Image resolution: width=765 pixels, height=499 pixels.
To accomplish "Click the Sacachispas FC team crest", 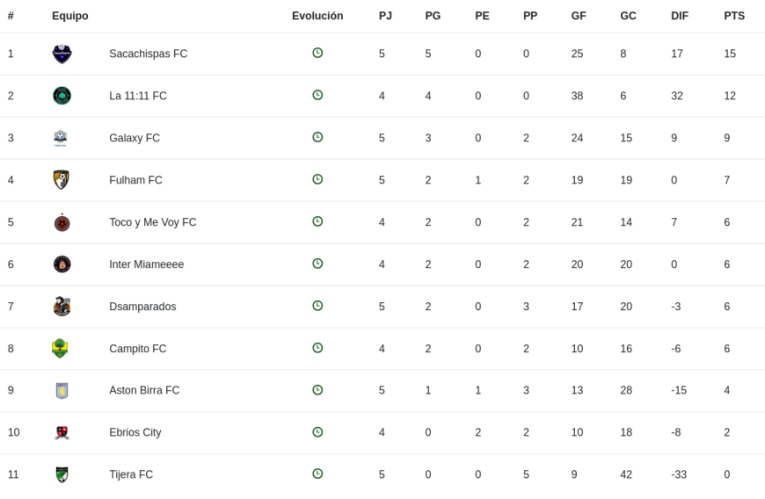I will point(62,54).
